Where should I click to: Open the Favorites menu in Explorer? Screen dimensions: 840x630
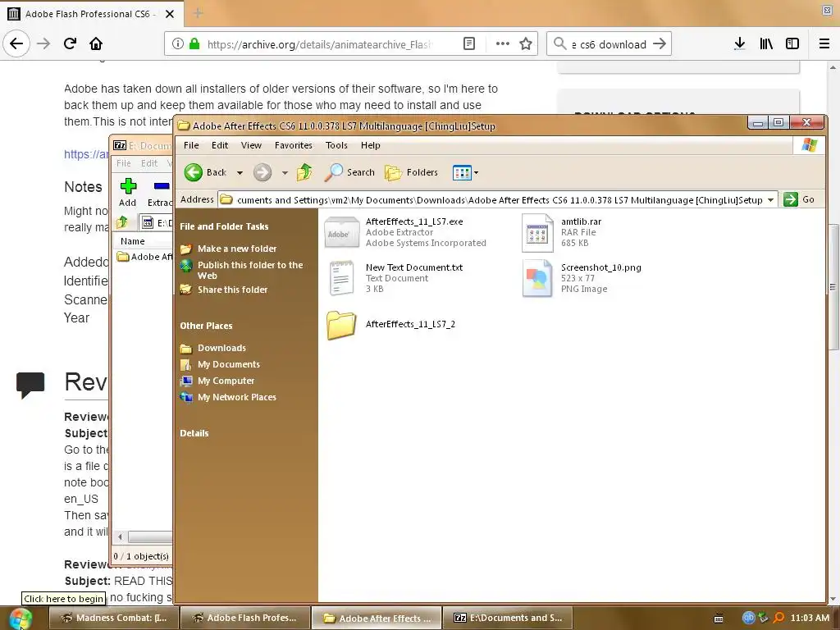(293, 145)
